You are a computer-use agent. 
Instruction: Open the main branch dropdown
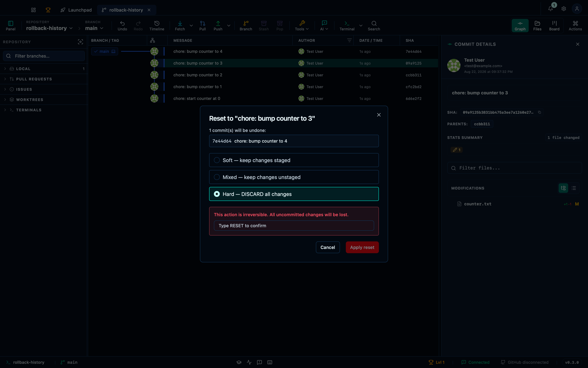point(94,28)
